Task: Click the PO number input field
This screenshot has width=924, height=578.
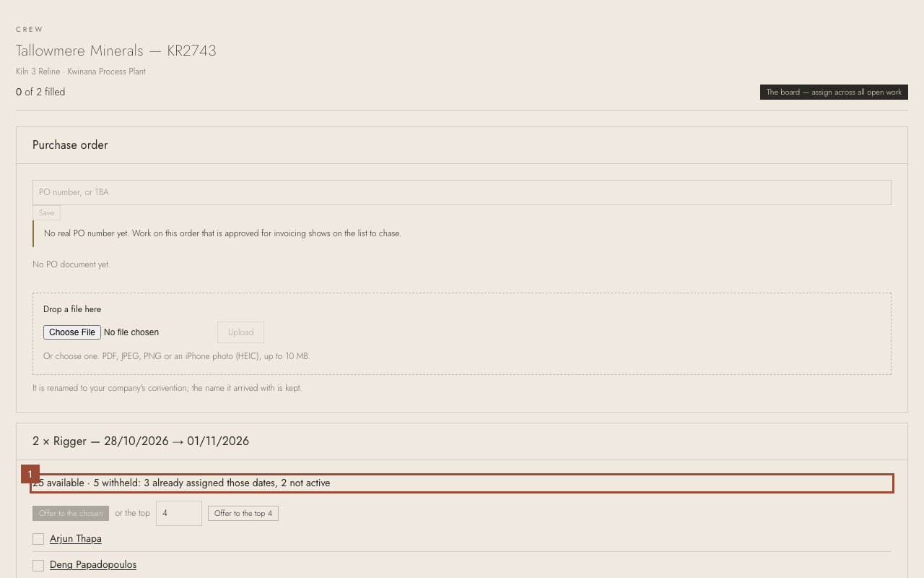Action: click(x=462, y=192)
